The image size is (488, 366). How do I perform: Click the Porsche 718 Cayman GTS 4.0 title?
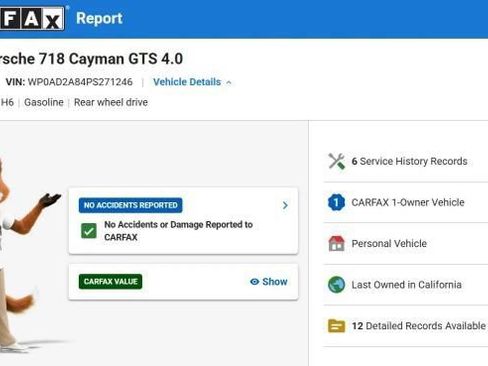tap(91, 59)
